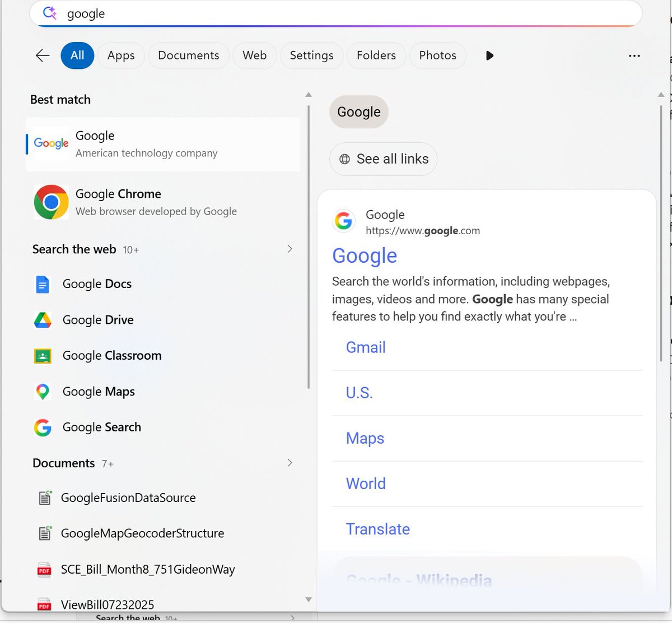Open the World link
This screenshot has height=623, width=672.
(366, 483)
